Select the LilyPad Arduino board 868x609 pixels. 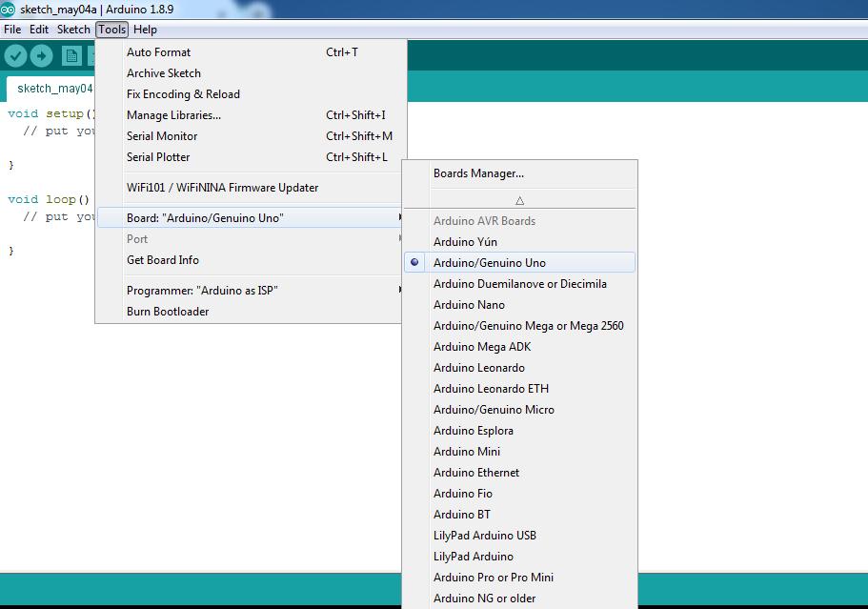pyautogui.click(x=520, y=557)
